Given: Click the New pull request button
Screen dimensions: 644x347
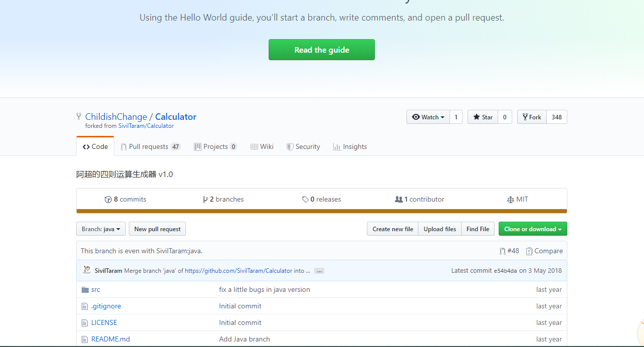Looking at the screenshot, I should 157,229.
